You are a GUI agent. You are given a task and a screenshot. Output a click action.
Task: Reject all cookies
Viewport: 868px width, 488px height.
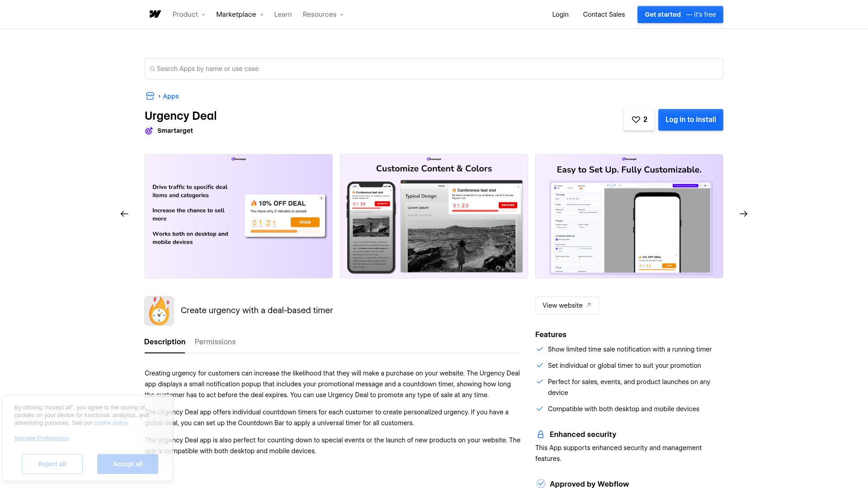point(52,464)
